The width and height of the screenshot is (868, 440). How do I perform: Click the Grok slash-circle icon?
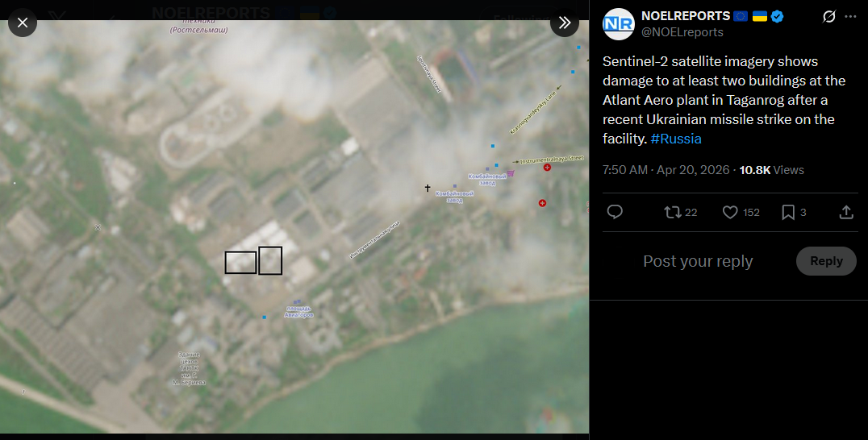828,17
